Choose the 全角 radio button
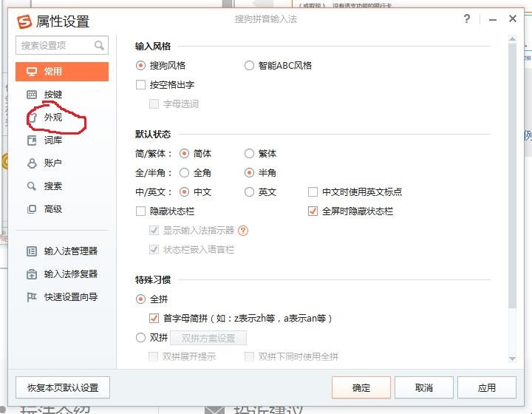532x414 pixels. click(184, 173)
